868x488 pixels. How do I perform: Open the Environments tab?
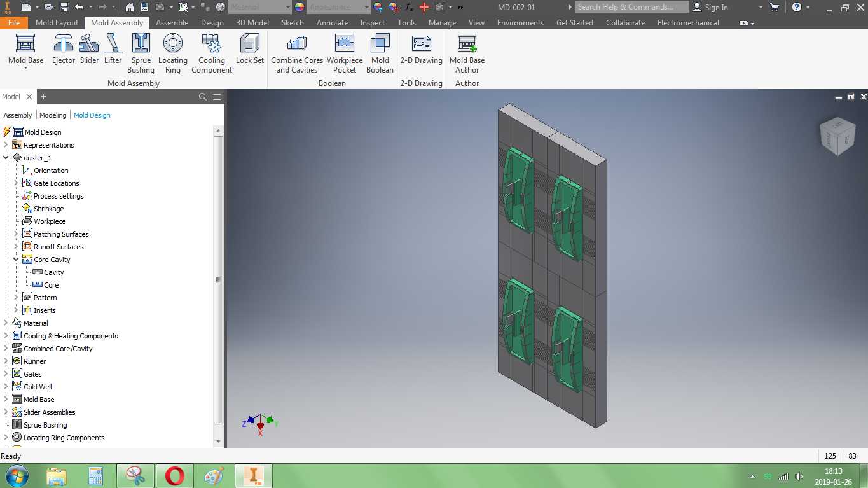tap(520, 23)
